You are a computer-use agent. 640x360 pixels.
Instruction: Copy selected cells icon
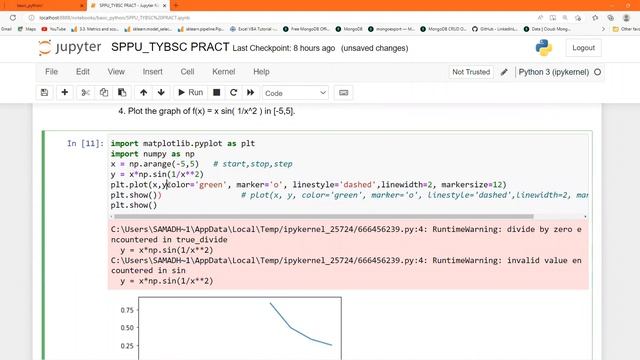tap(104, 93)
